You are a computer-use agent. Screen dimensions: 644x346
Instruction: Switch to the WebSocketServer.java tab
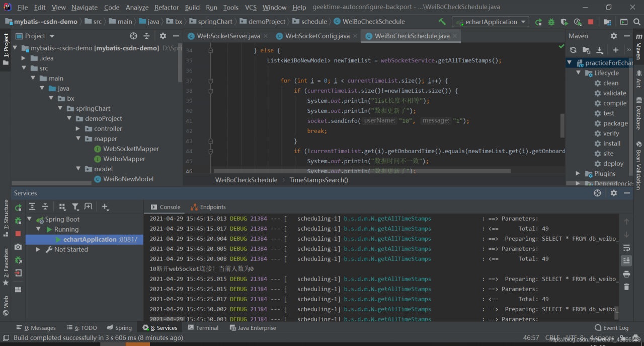tap(228, 36)
